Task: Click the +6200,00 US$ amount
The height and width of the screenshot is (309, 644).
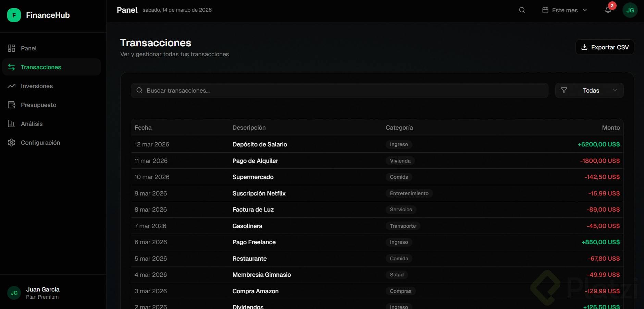Action: click(x=599, y=144)
